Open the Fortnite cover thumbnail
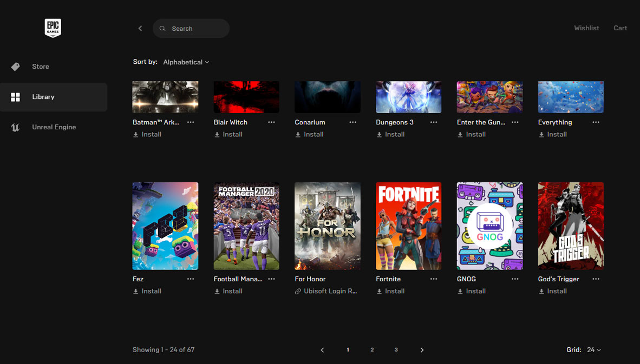Screen dimensions: 640x364 point(409,226)
